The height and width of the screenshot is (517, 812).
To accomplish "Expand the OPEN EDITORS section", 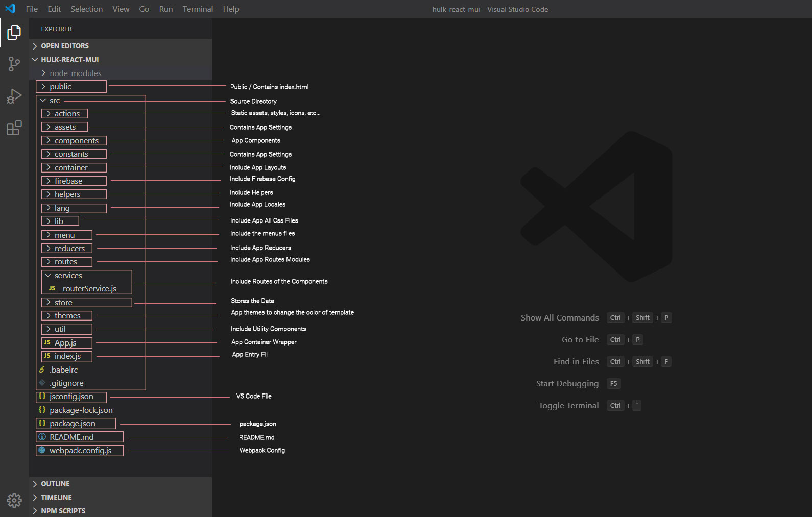I will [x=64, y=46].
